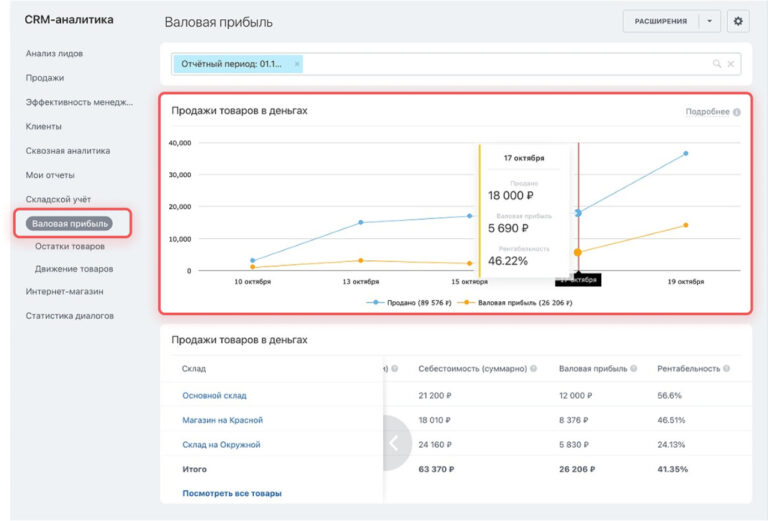
Task: Click the blue Продано point at 19 октября
Action: (686, 153)
